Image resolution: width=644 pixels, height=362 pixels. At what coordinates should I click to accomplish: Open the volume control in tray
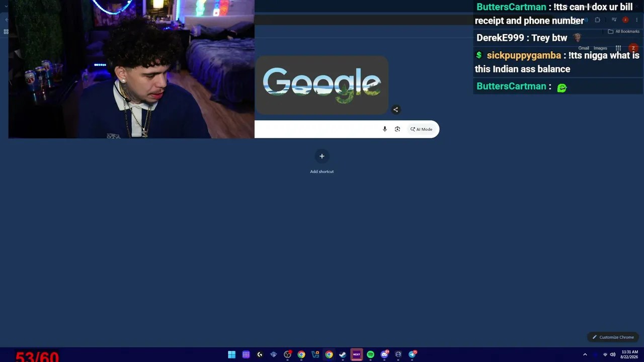pos(613,354)
